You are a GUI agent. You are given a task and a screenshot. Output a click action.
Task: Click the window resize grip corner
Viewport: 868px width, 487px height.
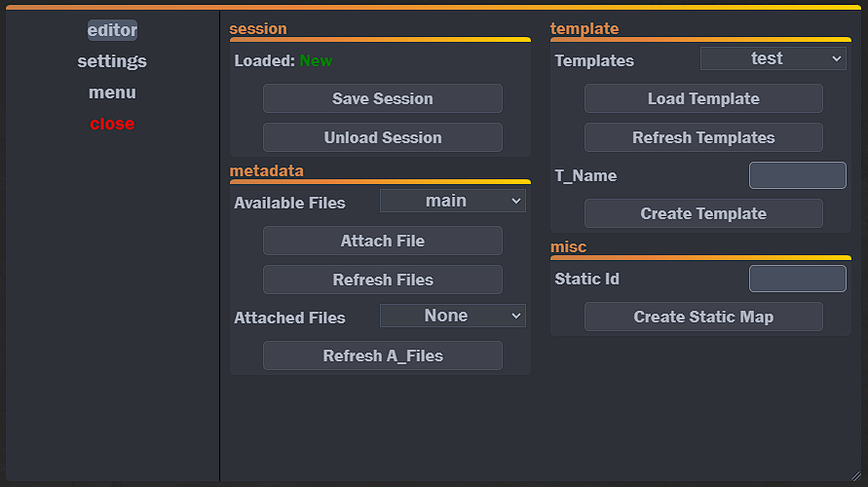click(x=855, y=474)
